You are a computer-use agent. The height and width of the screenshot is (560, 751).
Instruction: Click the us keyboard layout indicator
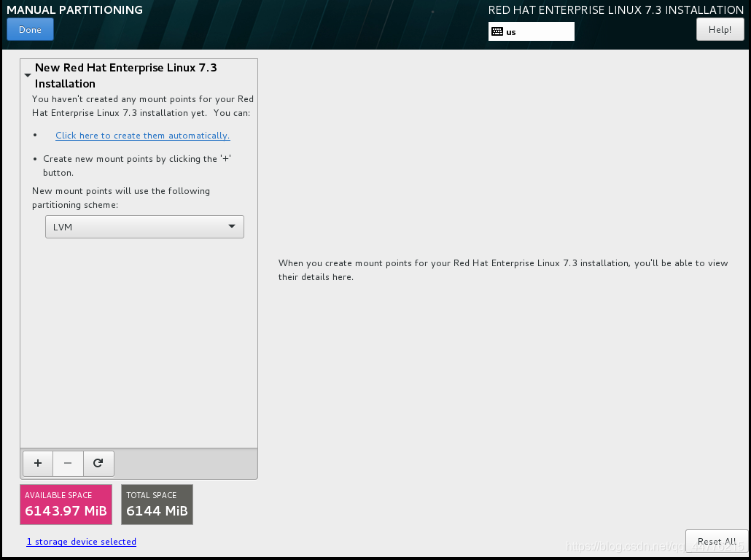coord(531,31)
